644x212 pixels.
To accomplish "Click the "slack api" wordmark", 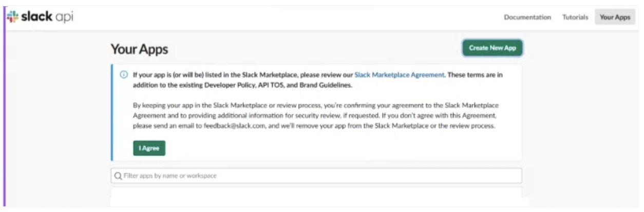I will 47,16.
